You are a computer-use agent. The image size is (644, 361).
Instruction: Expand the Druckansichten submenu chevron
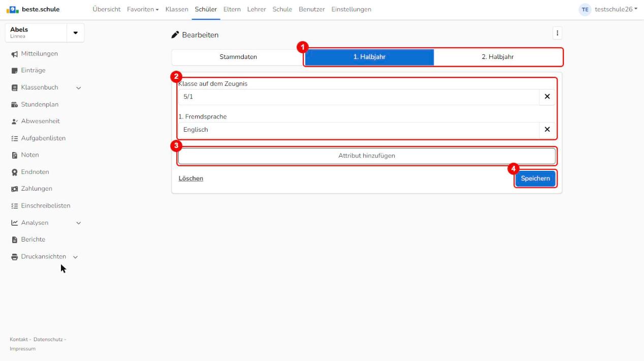(x=75, y=257)
